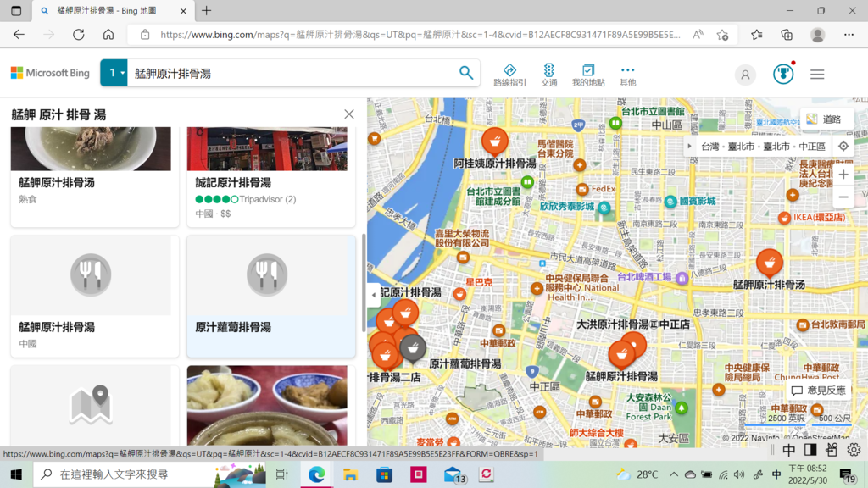The width and height of the screenshot is (868, 488).
Task: Open Edge settings and more menu
Action: (849, 34)
